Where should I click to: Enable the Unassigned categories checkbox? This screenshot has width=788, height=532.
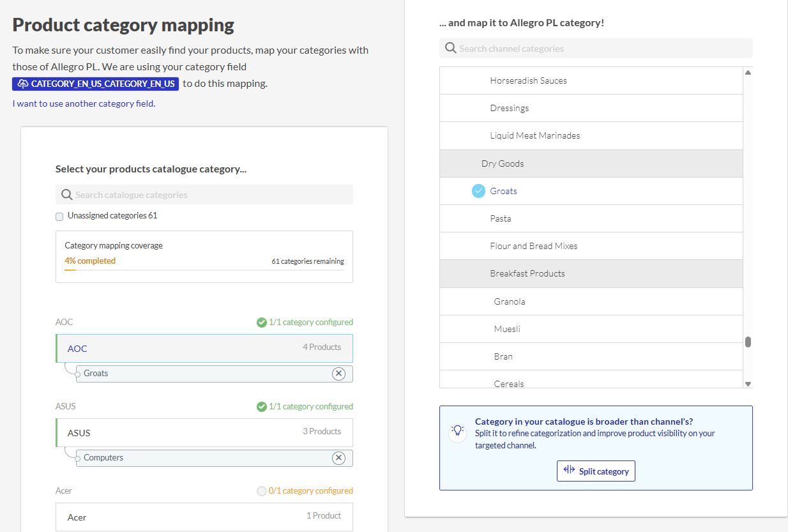59,217
